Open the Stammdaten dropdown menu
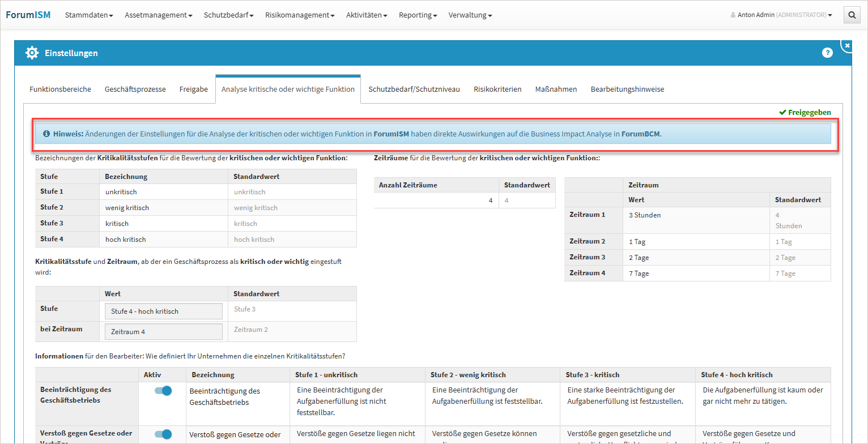This screenshot has height=444, width=868. pos(89,15)
